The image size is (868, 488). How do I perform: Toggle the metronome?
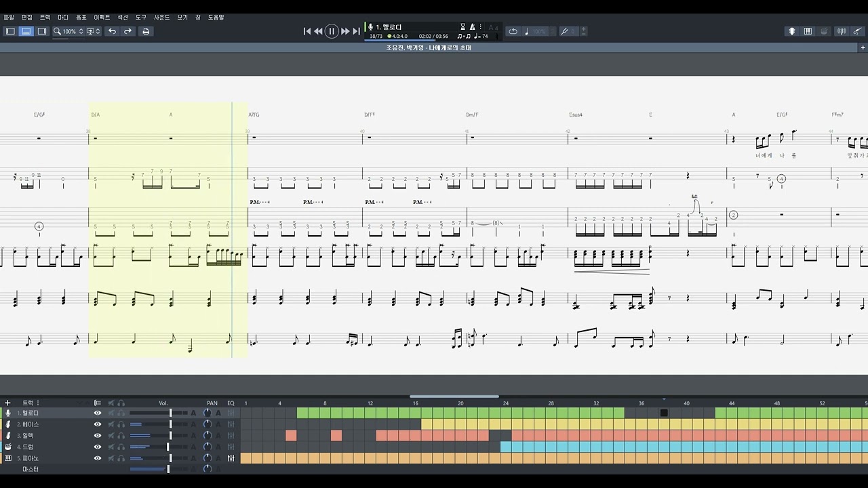pyautogui.click(x=473, y=27)
